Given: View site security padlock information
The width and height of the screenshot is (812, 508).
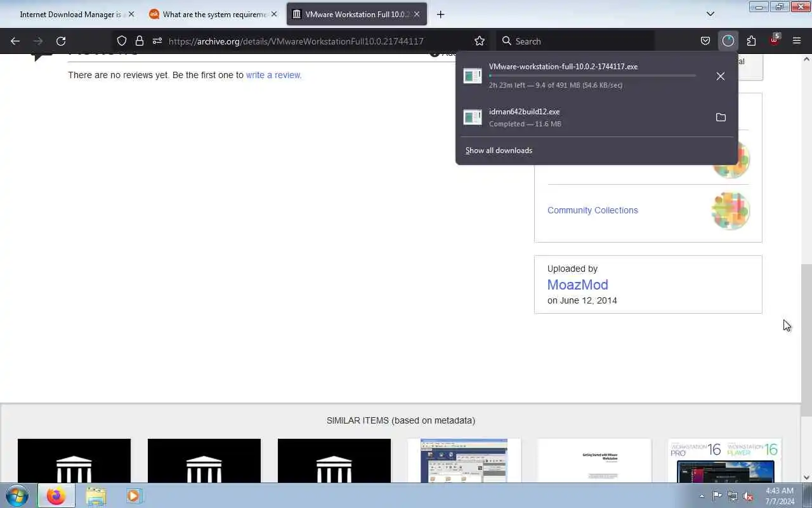Looking at the screenshot, I should pos(140,41).
